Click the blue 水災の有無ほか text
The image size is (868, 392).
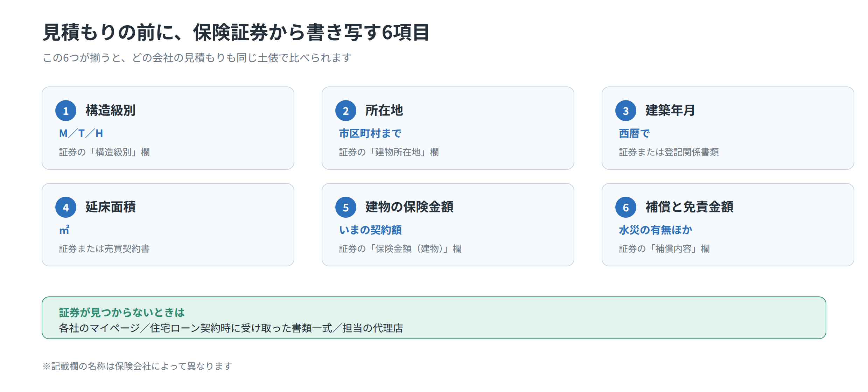pos(656,230)
